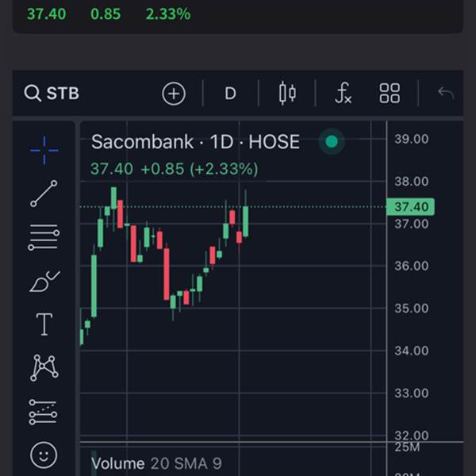The width and height of the screenshot is (476, 476).
Task: Open the emoji icons tool
Action: pos(44,455)
